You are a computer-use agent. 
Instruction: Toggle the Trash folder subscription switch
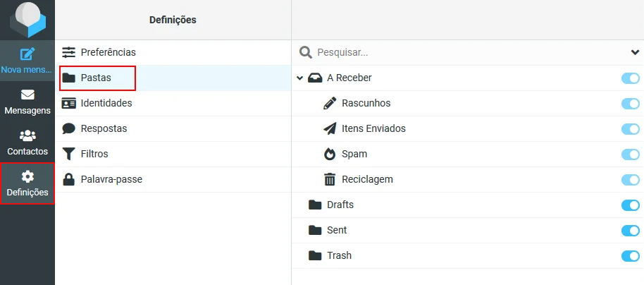click(630, 256)
